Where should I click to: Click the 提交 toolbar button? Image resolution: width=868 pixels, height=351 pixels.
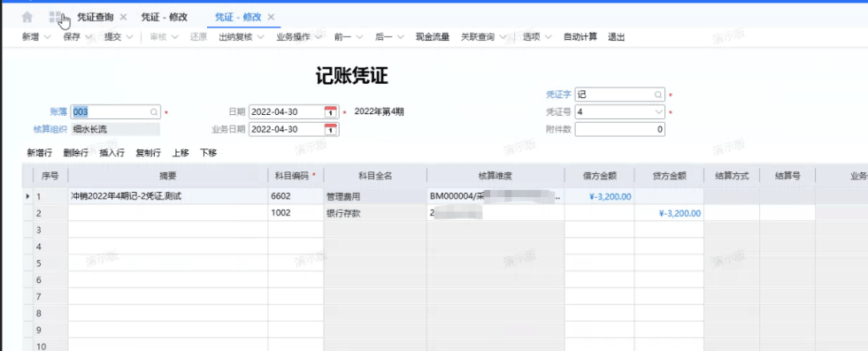point(113,37)
